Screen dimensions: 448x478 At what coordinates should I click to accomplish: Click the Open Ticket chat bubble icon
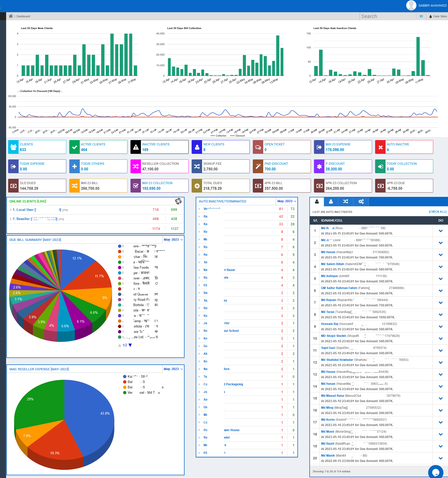tap(258, 147)
